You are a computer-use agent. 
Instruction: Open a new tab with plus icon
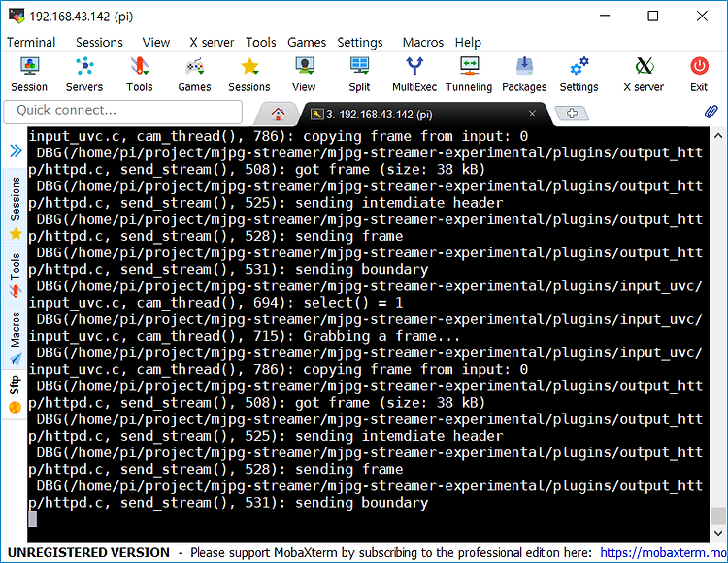(572, 113)
